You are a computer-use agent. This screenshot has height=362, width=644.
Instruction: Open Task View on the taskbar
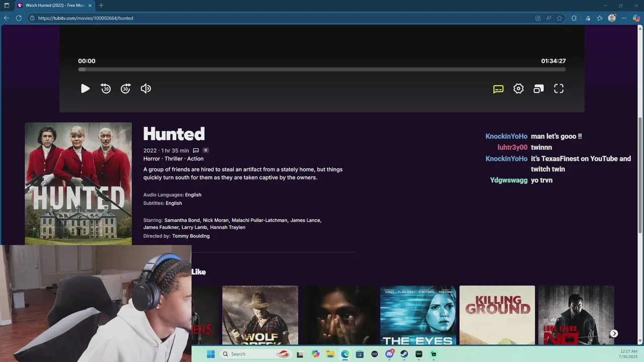(300, 354)
